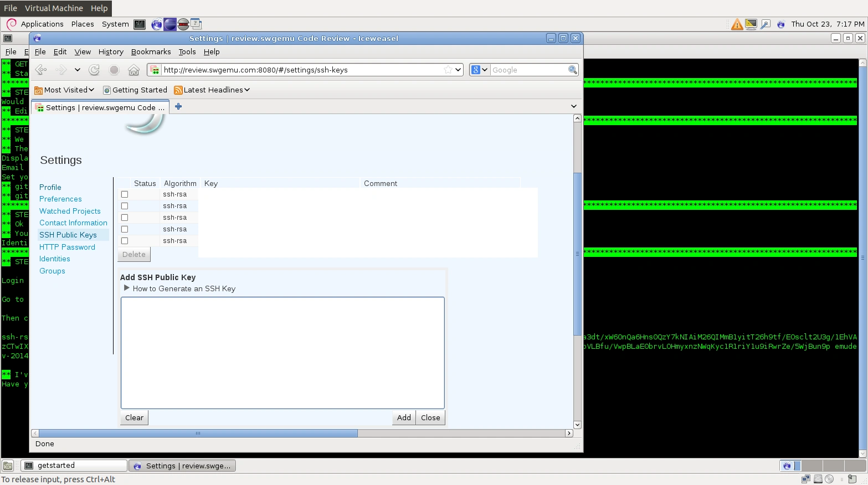Open the back/forward history dropdown arrow
The height and width of the screenshot is (485, 868).
pos(77,70)
